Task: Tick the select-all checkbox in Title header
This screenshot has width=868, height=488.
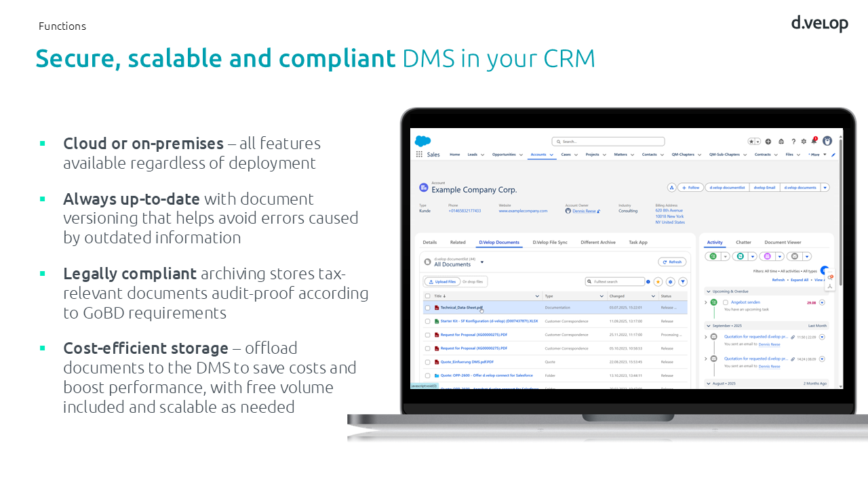Action: [x=427, y=296]
